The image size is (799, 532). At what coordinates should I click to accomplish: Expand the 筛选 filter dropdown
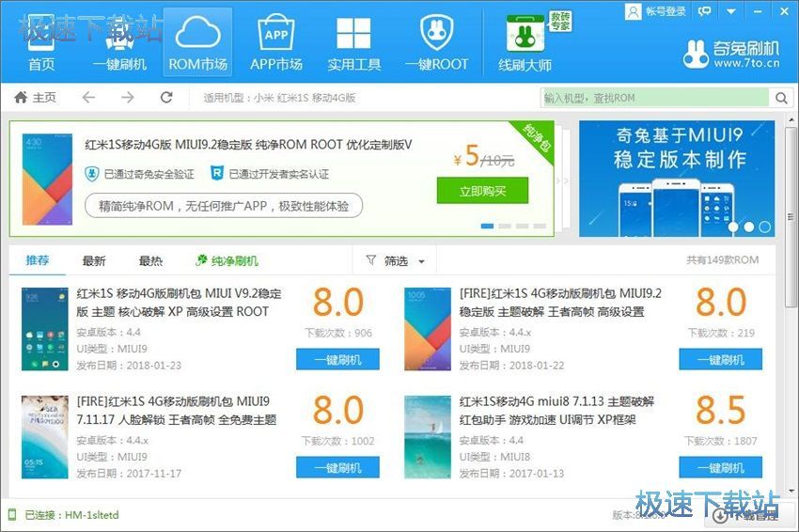tap(396, 261)
